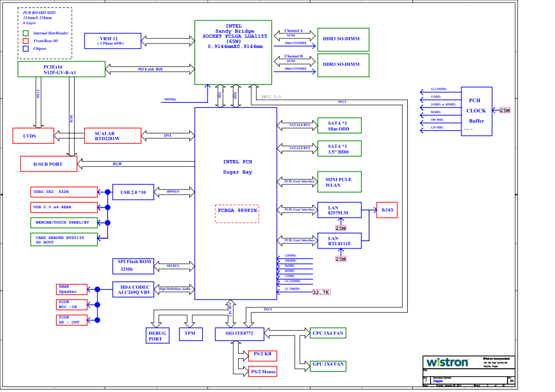Click the CPU 1X4 FAN box
The image size is (555, 392).
coord(328,333)
